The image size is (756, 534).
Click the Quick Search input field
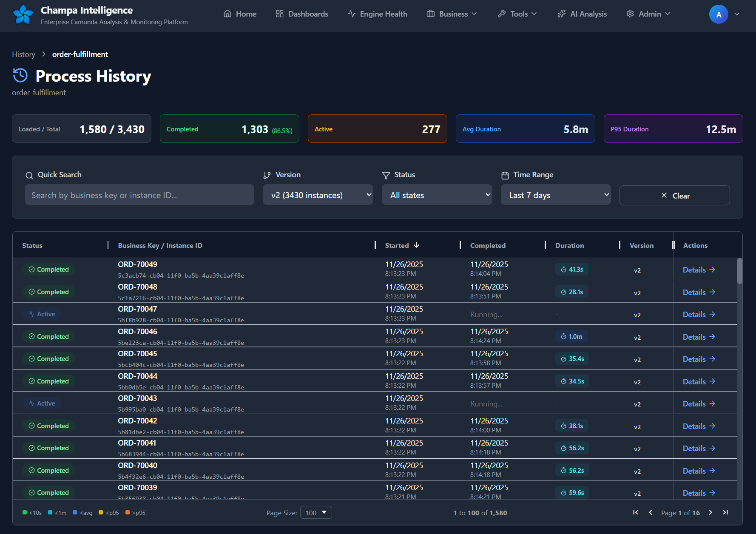139,195
